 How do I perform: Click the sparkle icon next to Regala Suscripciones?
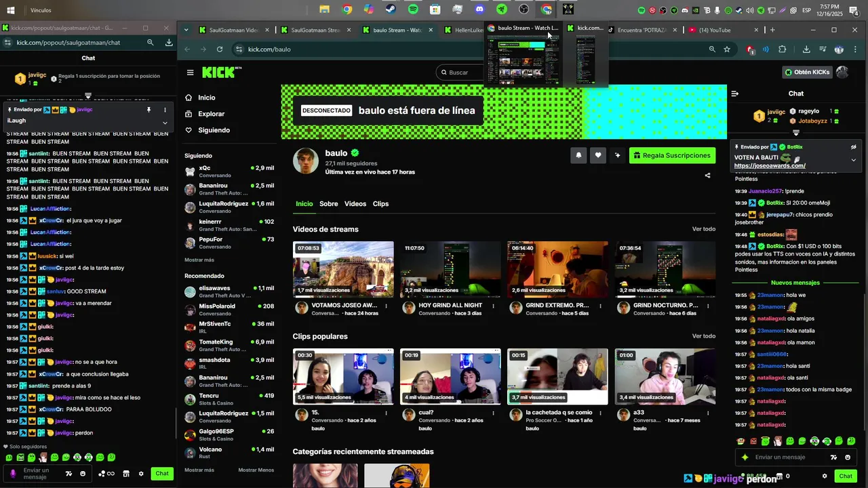(x=617, y=155)
